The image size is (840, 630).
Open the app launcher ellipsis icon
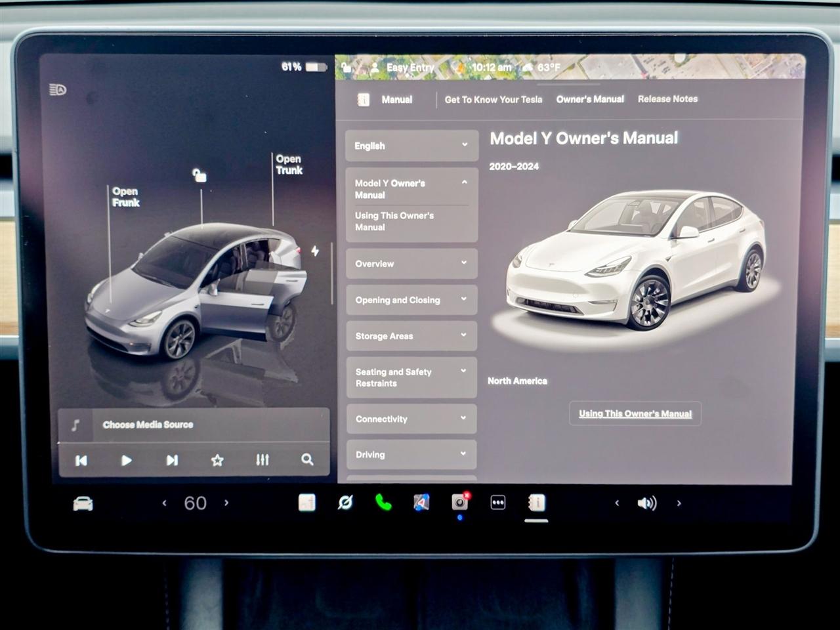[x=497, y=502]
